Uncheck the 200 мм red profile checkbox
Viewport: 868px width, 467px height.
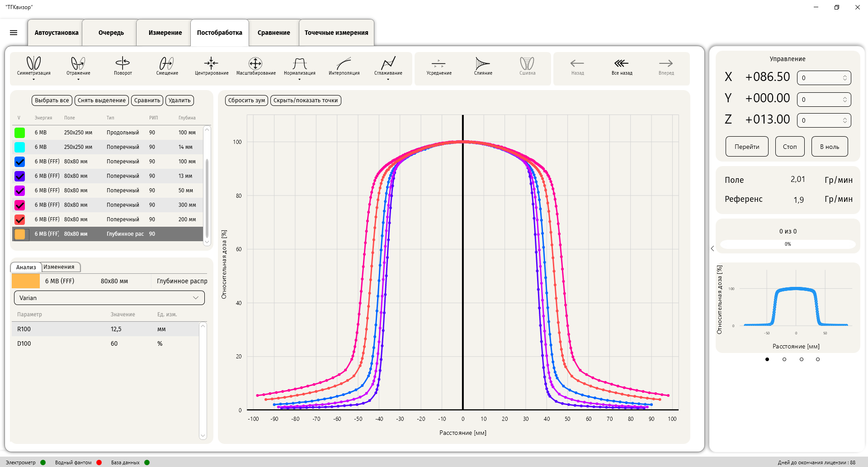point(20,219)
